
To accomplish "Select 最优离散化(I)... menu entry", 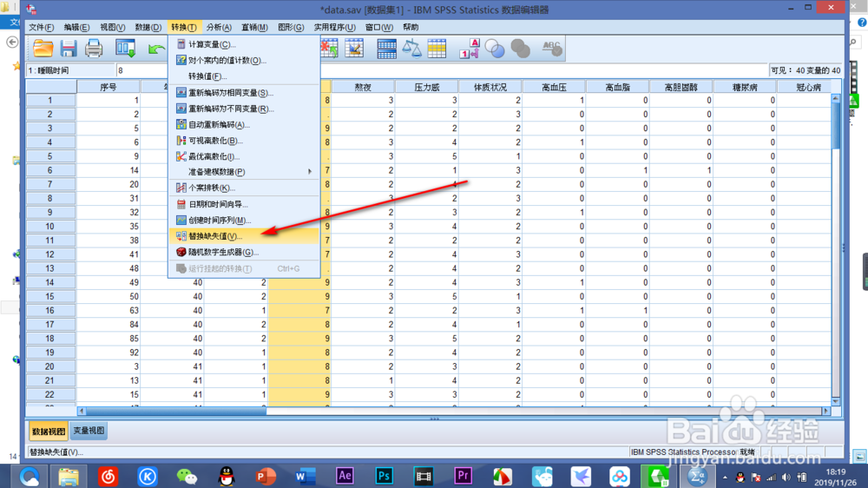I will tap(244, 157).
